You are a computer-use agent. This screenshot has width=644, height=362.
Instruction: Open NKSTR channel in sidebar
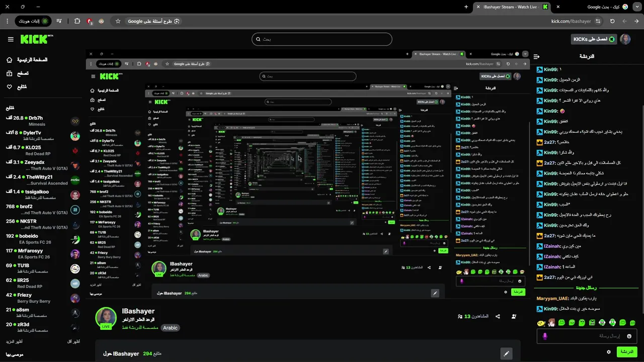43,224
